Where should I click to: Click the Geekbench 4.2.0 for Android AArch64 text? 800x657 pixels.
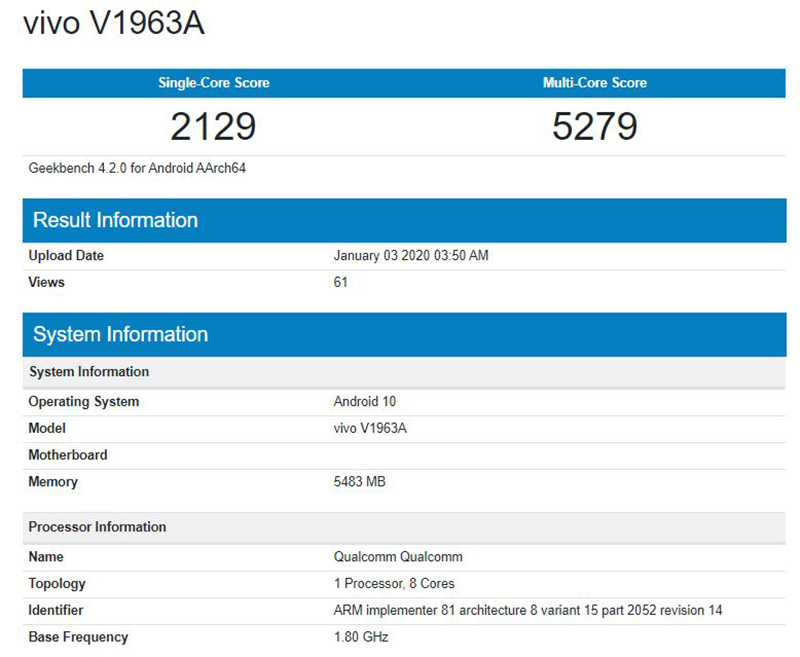137,168
